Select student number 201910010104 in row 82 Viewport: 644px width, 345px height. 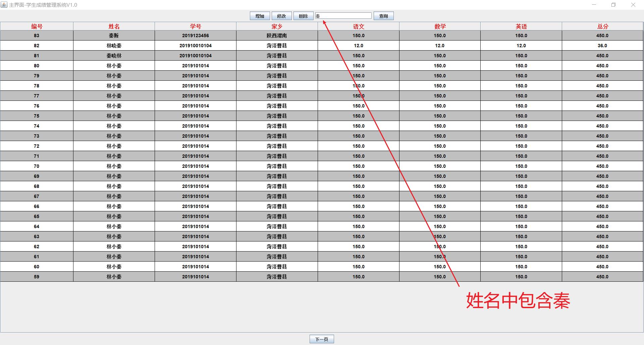[196, 46]
